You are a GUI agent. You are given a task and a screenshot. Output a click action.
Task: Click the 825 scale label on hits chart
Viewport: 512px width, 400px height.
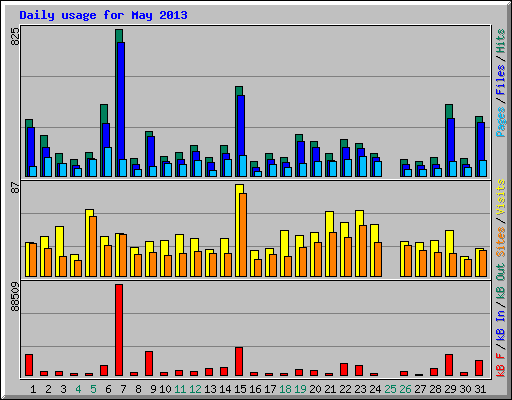(15, 36)
